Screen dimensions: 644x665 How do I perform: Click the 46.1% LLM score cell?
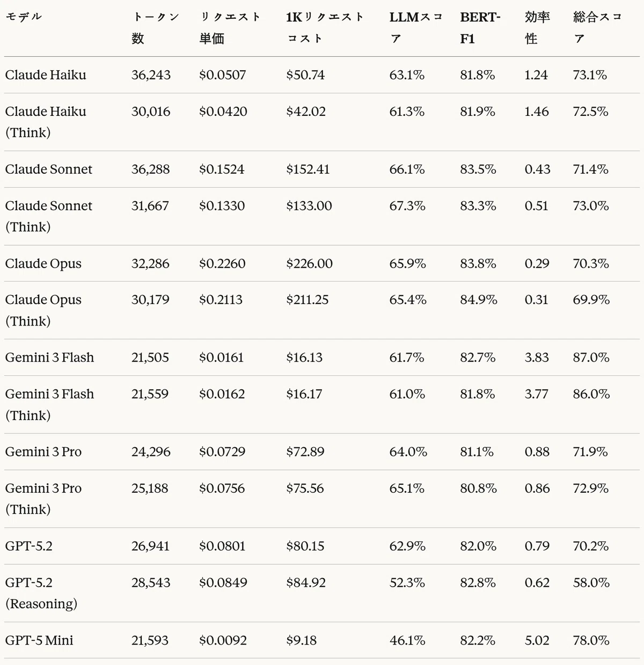[x=407, y=640]
